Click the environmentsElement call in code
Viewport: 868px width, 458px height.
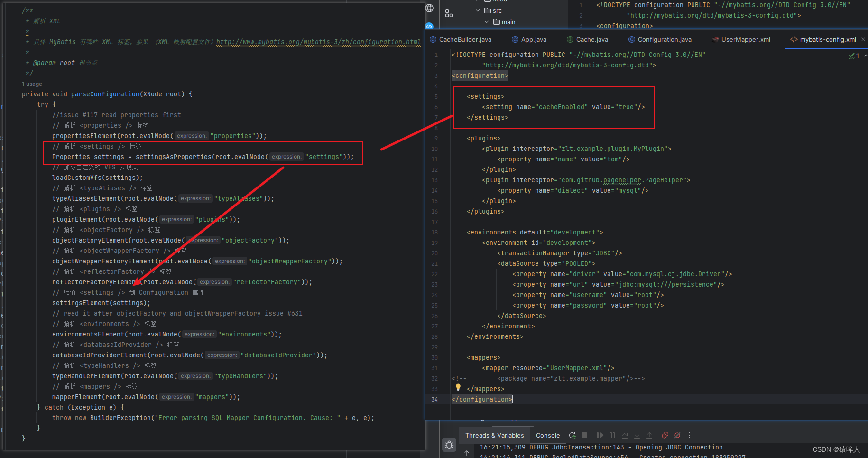[88, 334]
